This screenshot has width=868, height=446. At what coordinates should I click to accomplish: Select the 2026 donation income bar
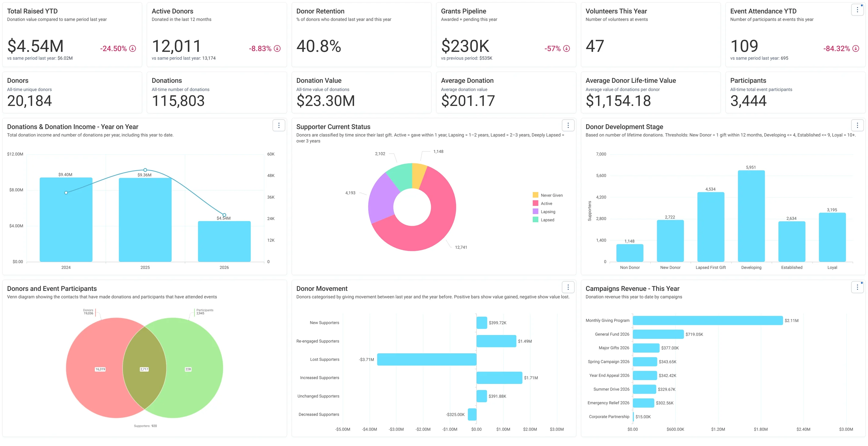point(224,241)
